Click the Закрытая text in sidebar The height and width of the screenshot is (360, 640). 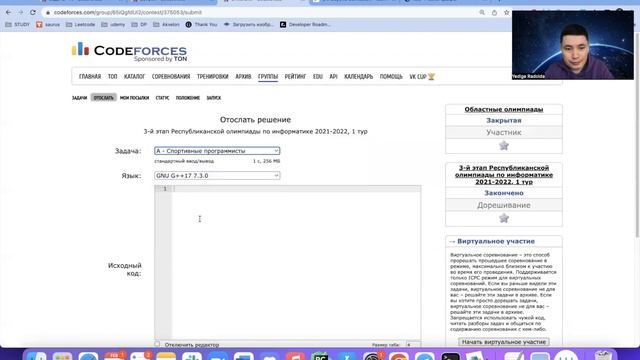click(504, 120)
